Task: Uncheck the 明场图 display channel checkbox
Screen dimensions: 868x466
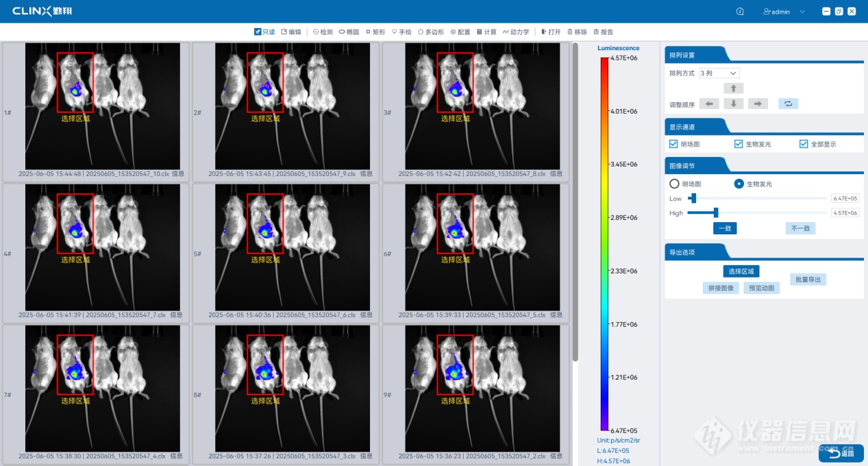Action: (x=673, y=144)
